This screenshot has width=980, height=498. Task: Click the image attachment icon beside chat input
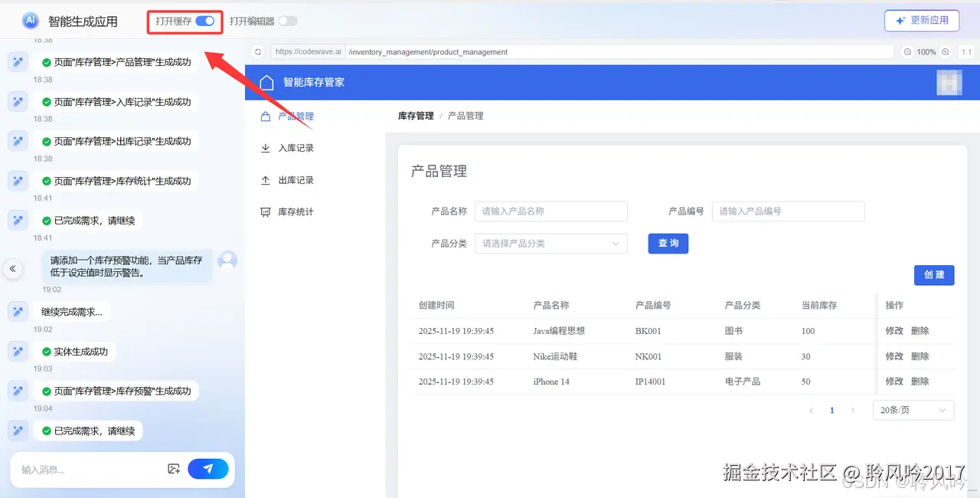point(175,469)
